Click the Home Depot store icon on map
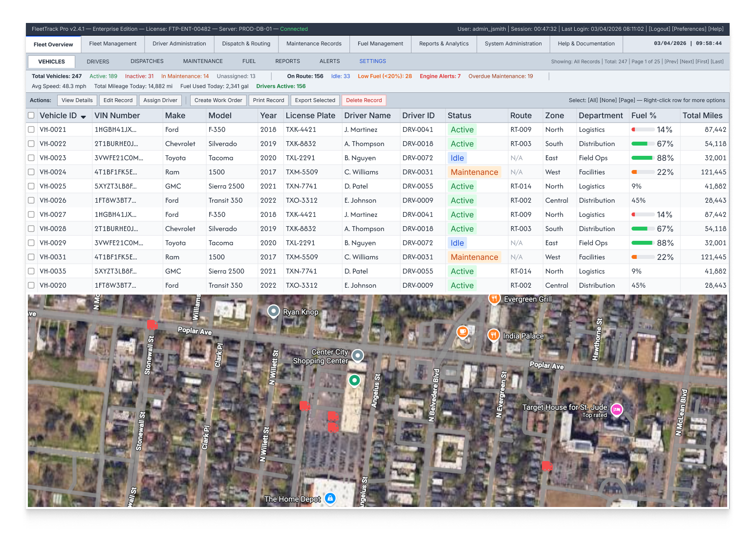Screen dimensions: 756x550 pos(330,498)
